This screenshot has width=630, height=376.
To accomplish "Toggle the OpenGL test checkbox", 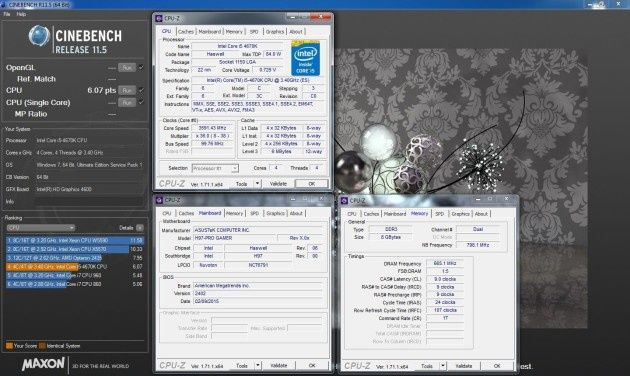I will [141, 67].
